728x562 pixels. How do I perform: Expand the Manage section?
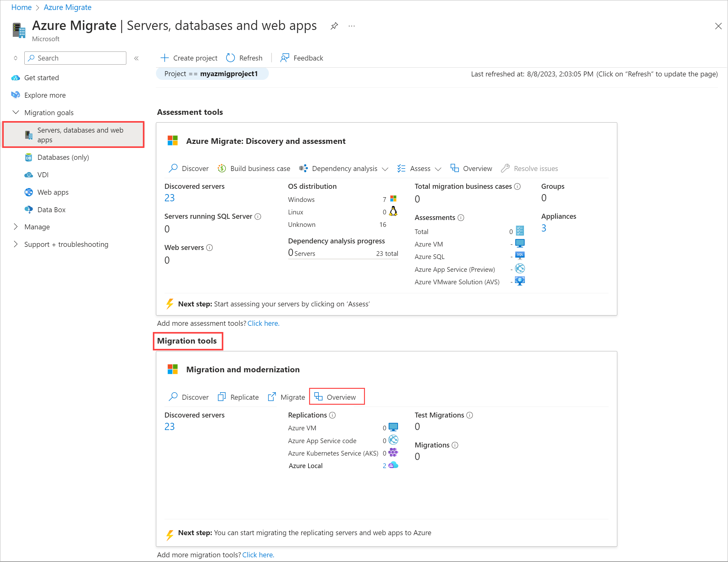click(37, 227)
